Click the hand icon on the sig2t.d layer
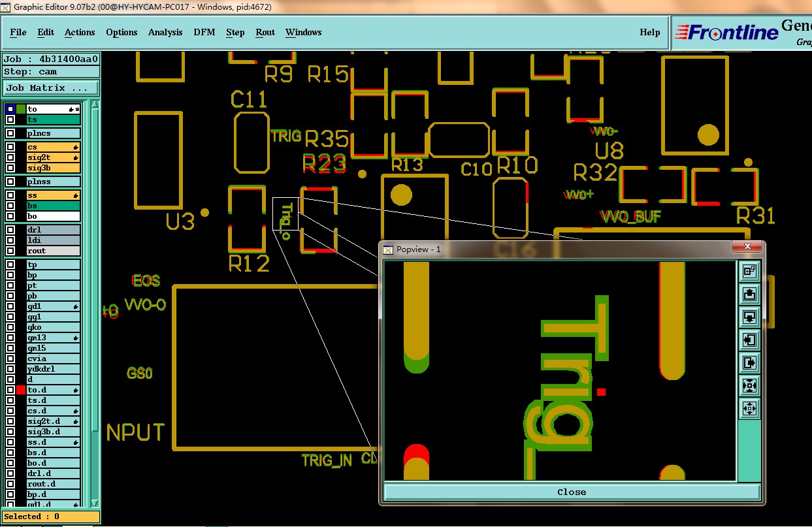 tap(76, 422)
